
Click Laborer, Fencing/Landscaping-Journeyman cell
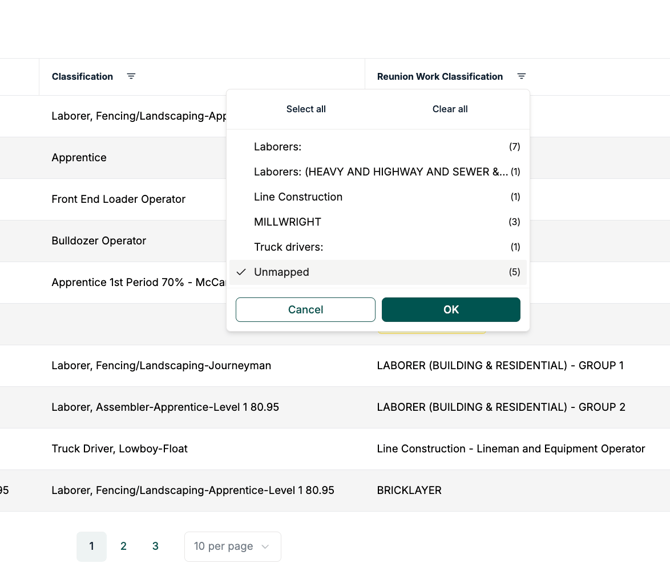tap(161, 365)
